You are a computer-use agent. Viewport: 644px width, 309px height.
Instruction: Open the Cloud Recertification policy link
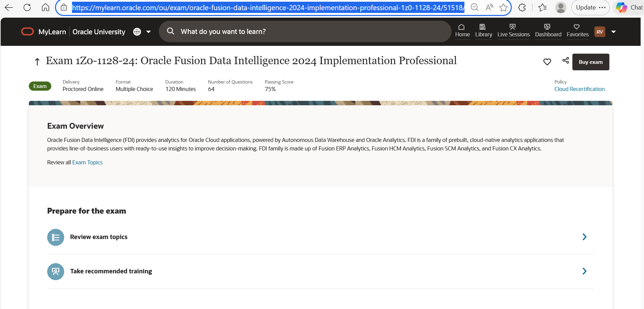[x=579, y=89]
